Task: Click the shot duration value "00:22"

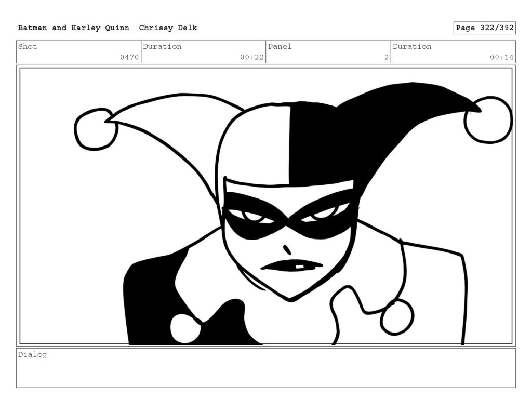Action: click(252, 57)
